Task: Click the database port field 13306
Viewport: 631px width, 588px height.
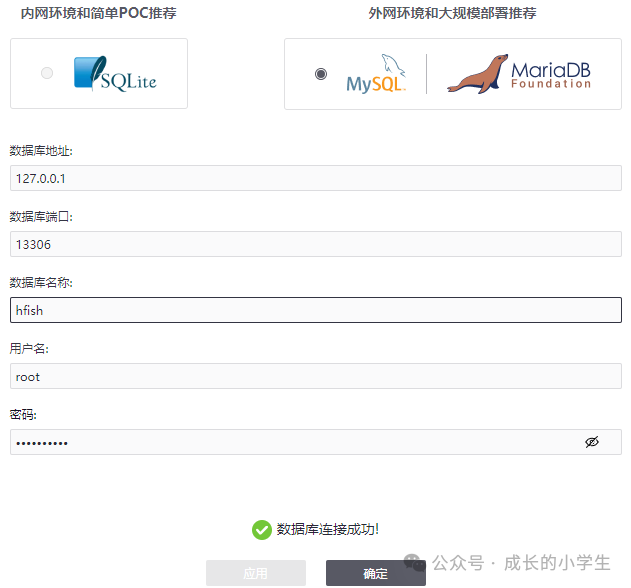Action: tap(316, 244)
